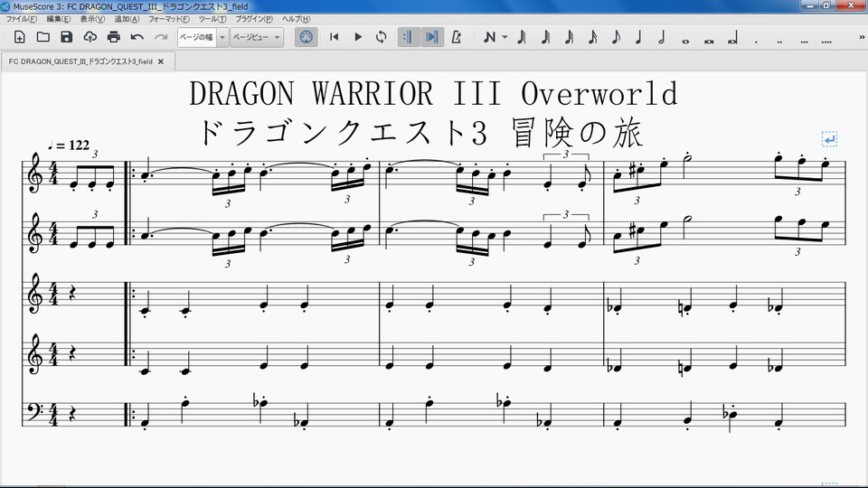
Task: Undo the last action
Action: (x=137, y=37)
